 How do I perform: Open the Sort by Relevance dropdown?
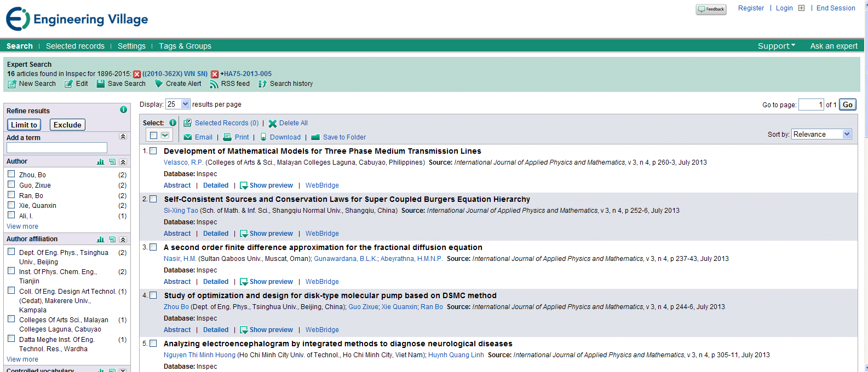(822, 134)
